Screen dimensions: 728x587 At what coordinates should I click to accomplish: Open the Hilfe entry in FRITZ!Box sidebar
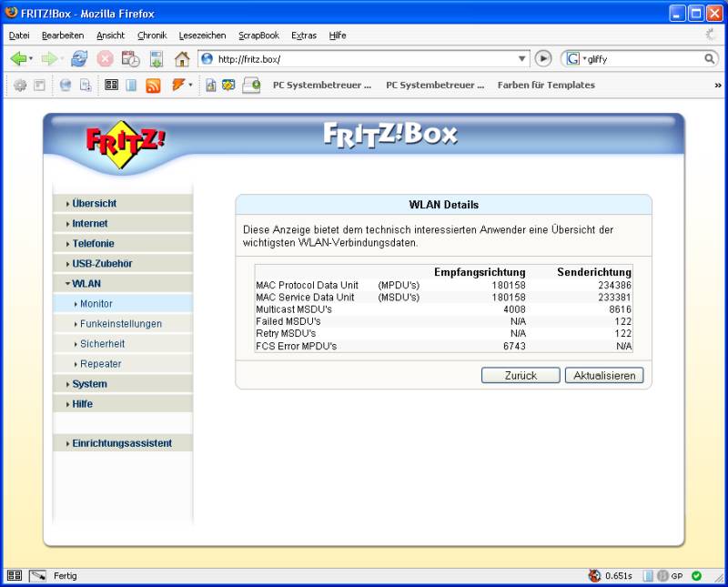pos(123,403)
